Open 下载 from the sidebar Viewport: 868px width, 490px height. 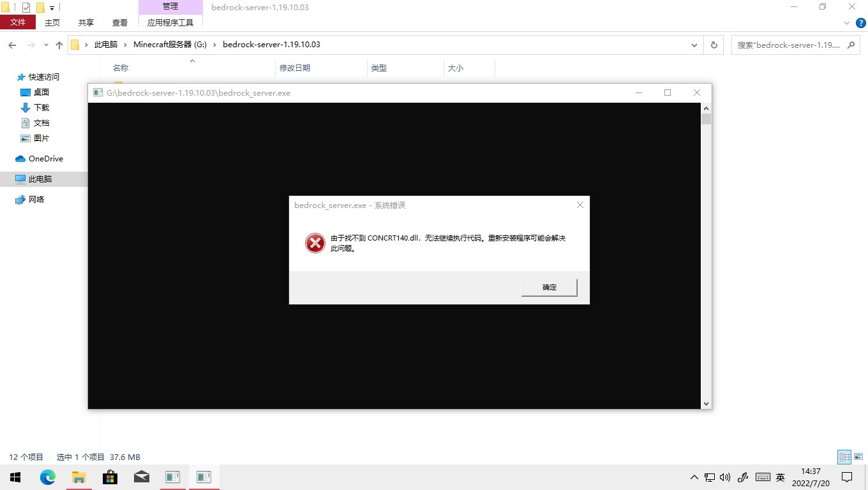pos(41,108)
